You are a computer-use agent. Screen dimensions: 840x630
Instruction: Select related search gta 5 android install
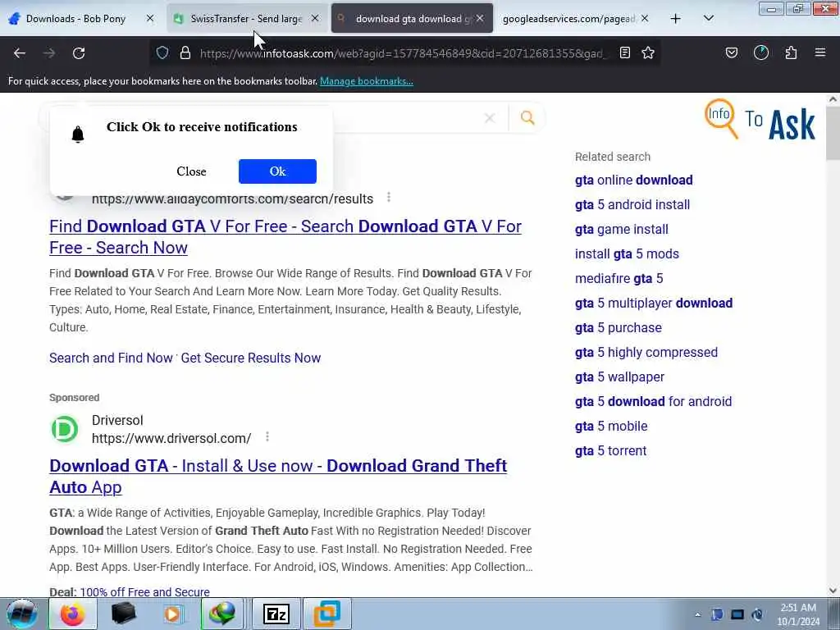coord(632,204)
